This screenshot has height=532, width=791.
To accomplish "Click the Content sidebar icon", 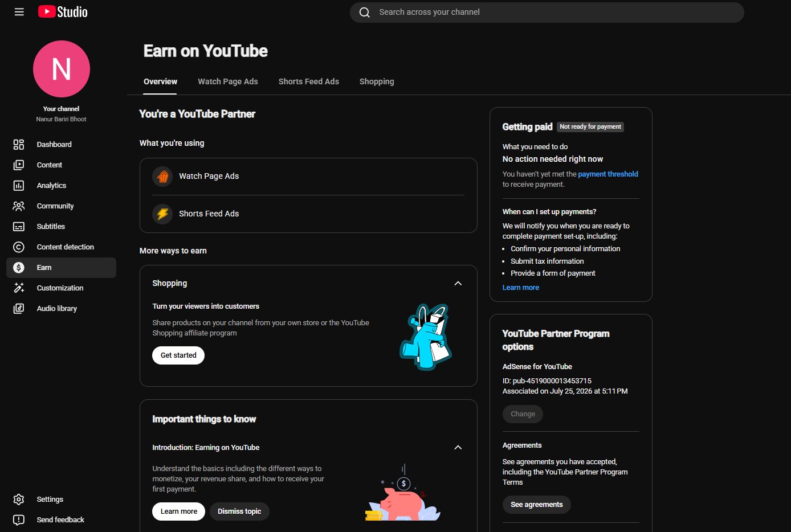I will tap(19, 165).
